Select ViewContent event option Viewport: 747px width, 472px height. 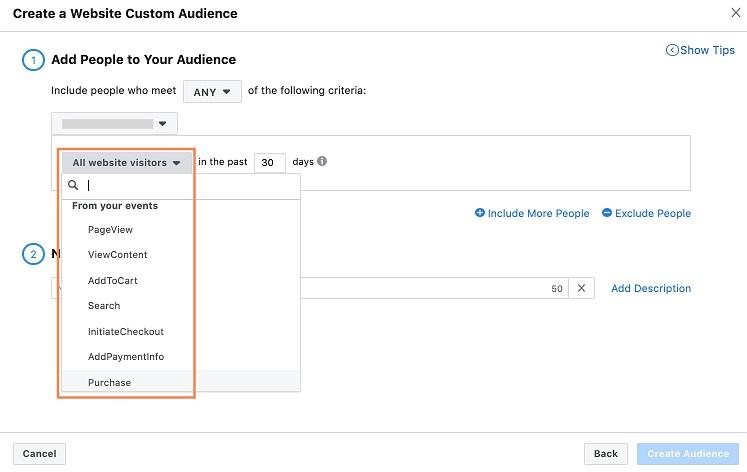coord(117,255)
